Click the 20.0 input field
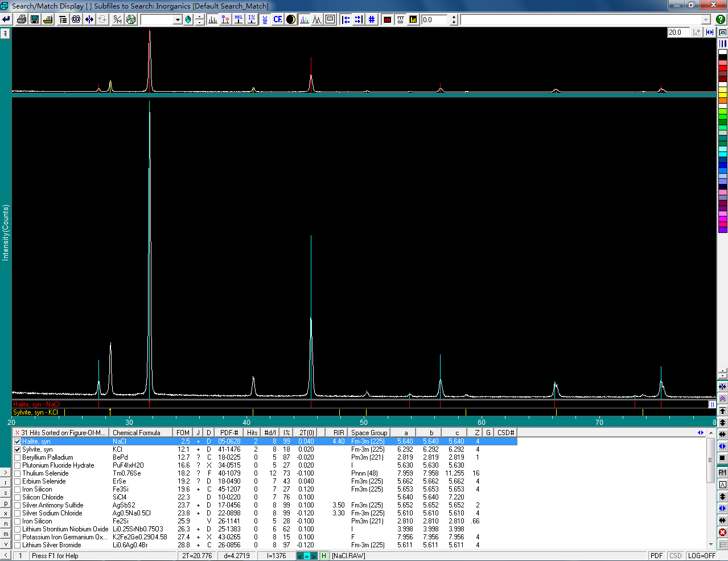This screenshot has width=728, height=561. 678,32
